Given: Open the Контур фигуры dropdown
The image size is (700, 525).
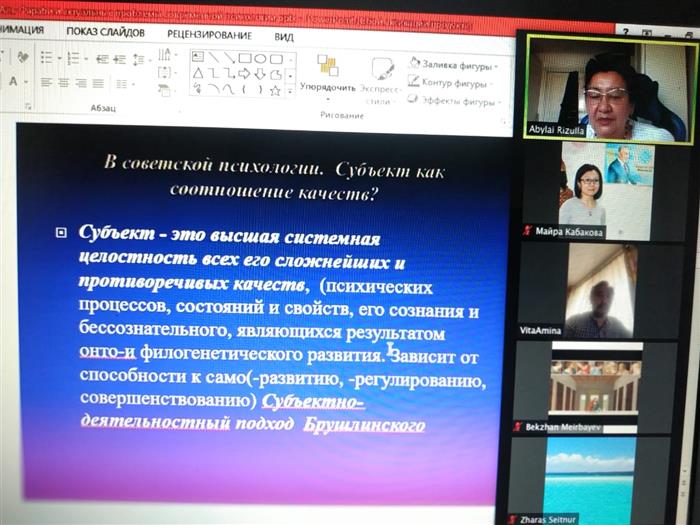Looking at the screenshot, I should [452, 83].
